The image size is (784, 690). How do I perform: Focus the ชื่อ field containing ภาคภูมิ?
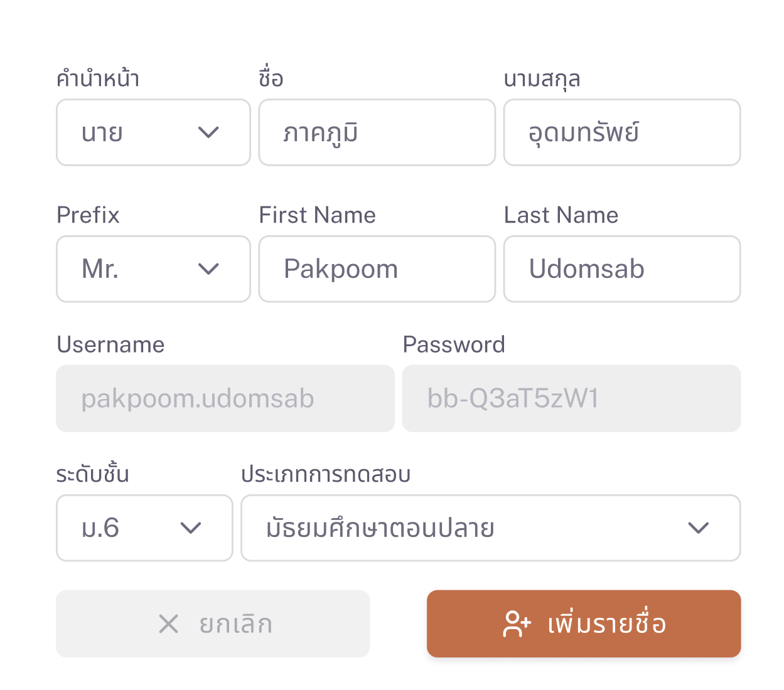377,132
